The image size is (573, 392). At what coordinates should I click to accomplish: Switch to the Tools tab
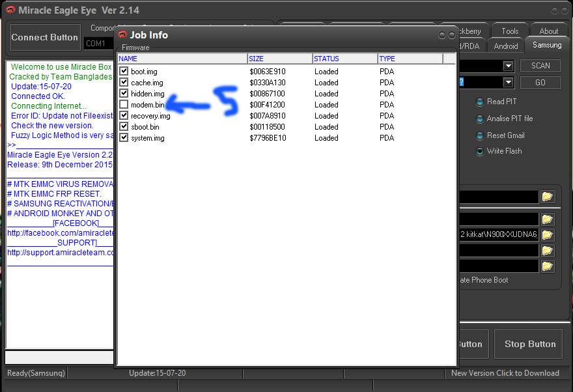[x=510, y=31]
